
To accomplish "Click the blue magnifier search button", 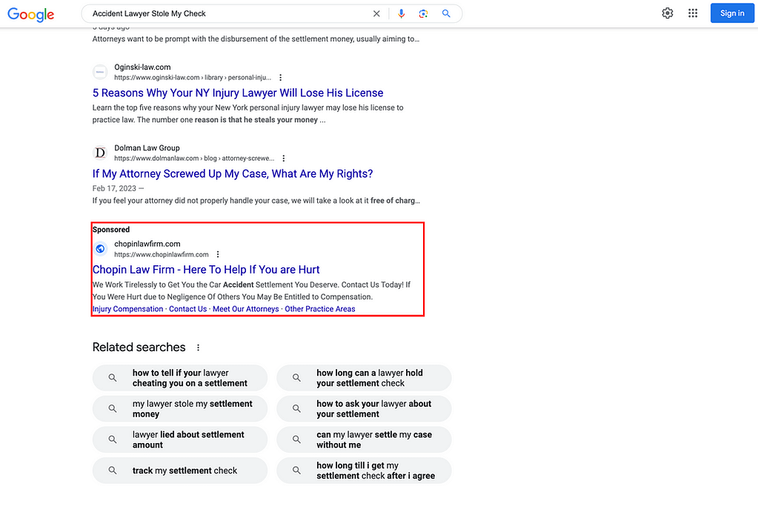I will [x=446, y=13].
